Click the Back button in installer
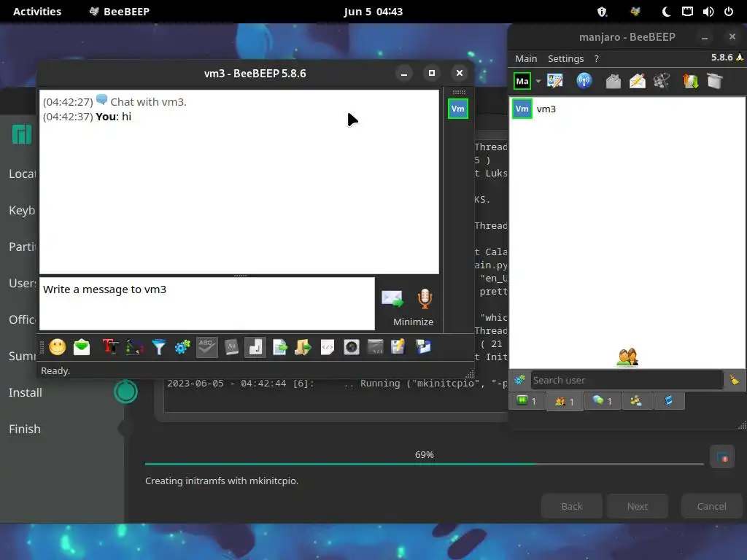Viewport: 747px width, 560px height. (x=572, y=506)
